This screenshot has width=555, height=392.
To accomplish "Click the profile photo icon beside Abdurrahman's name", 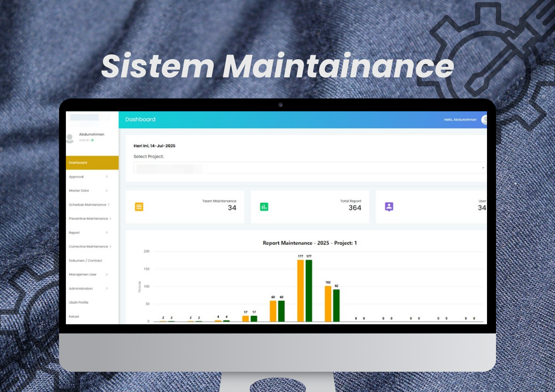I will point(70,139).
